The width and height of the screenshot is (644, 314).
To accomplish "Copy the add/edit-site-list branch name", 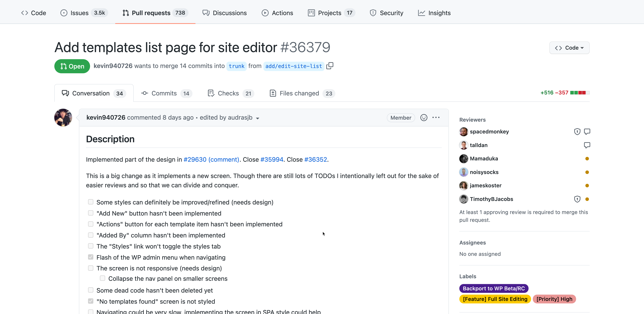I will pos(330,66).
